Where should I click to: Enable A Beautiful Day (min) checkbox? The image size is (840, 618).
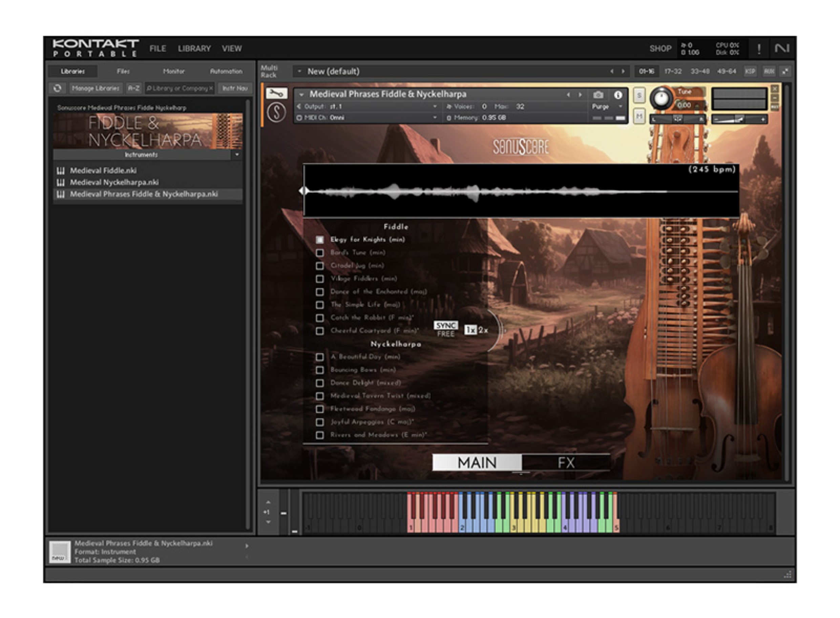point(320,357)
